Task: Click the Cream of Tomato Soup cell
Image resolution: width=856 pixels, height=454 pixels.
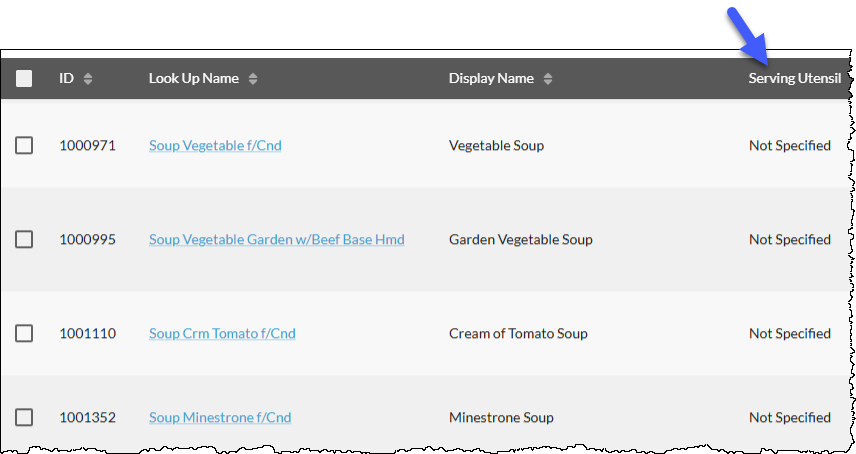Action: pyautogui.click(x=518, y=333)
